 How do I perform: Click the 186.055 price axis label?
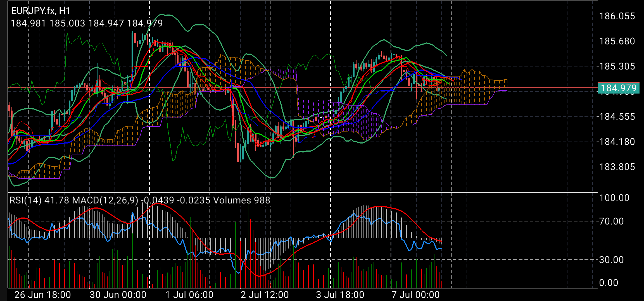[x=617, y=16]
